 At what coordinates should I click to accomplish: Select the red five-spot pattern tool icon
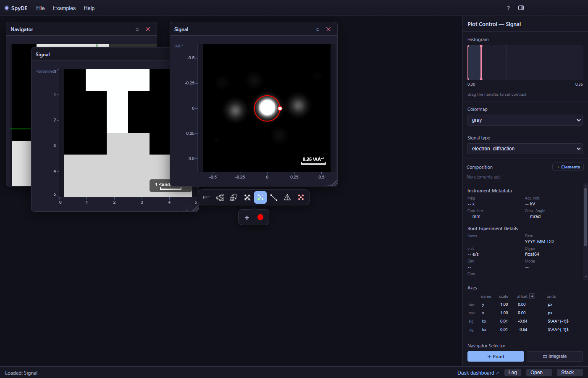301,197
